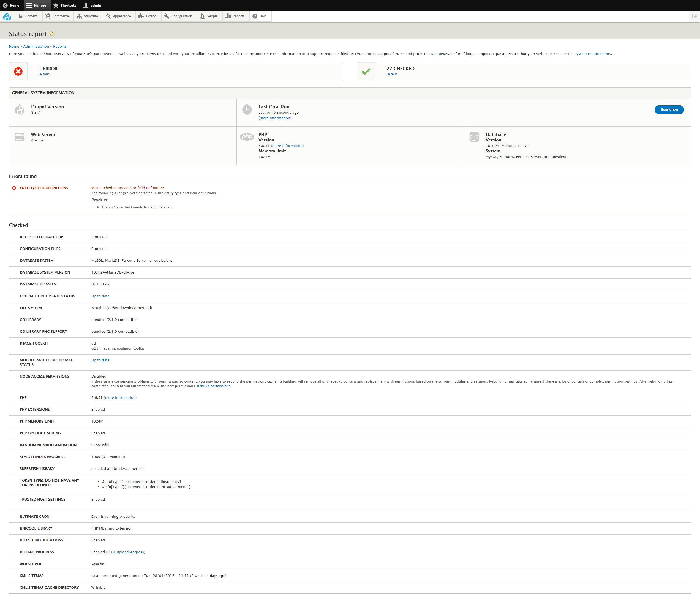
Task: Show Details under 1 Error
Action: [44, 74]
